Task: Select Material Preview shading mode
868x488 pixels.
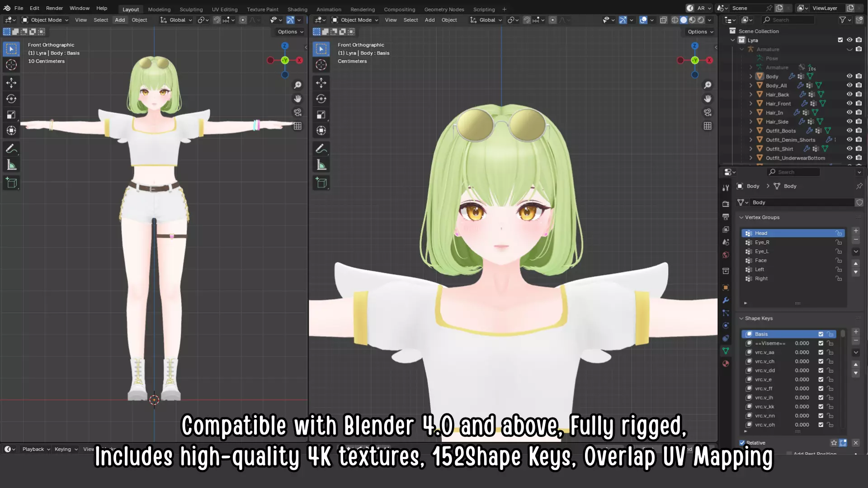Action: (x=692, y=20)
